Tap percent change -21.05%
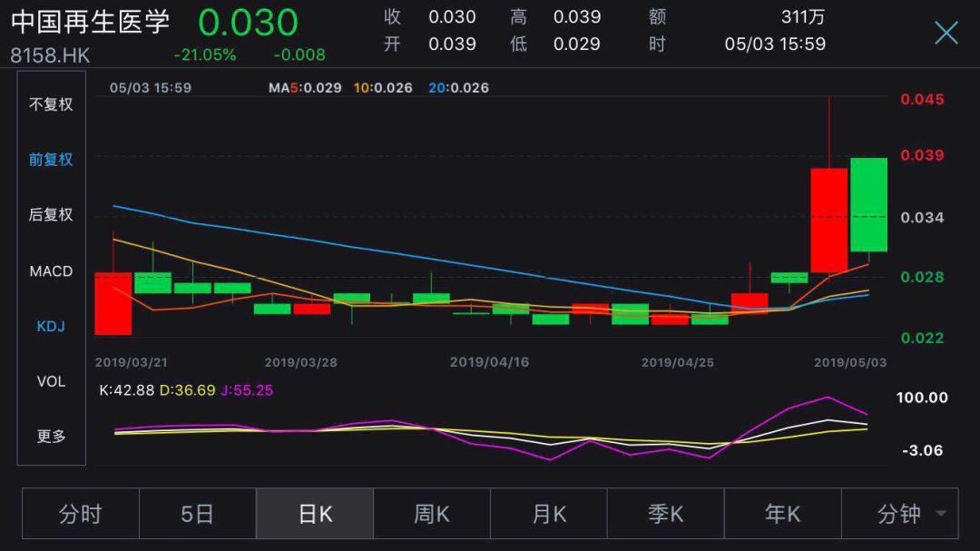The width and height of the screenshot is (980, 551). pos(205,55)
